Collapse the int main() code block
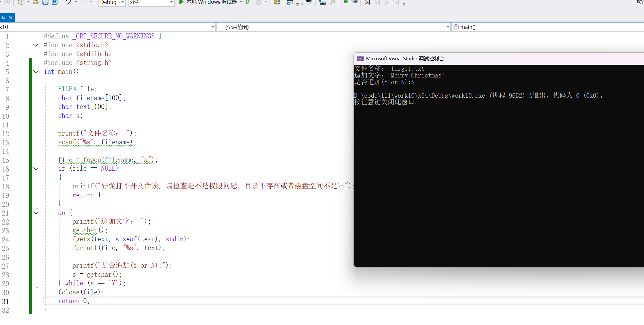 click(x=36, y=72)
